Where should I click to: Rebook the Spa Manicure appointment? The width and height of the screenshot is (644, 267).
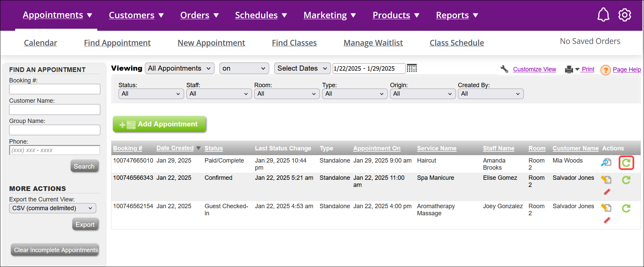point(626,180)
